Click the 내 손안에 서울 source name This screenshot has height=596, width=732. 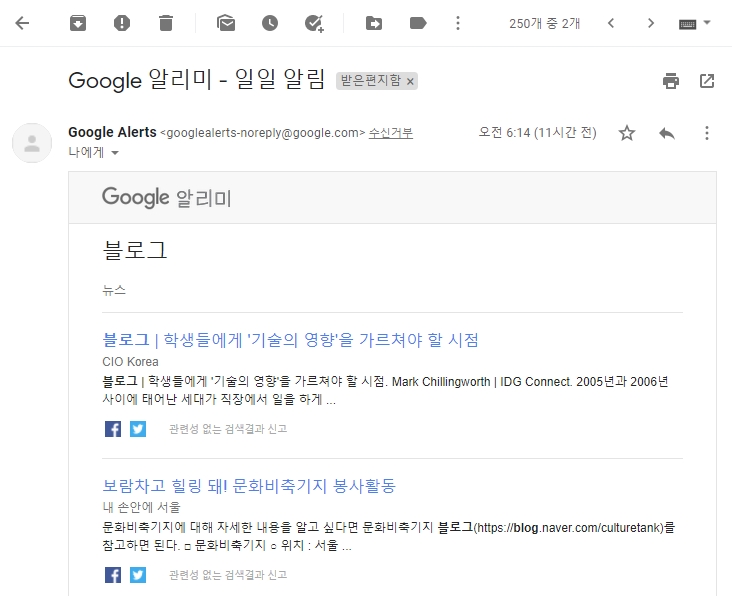[x=141, y=507]
